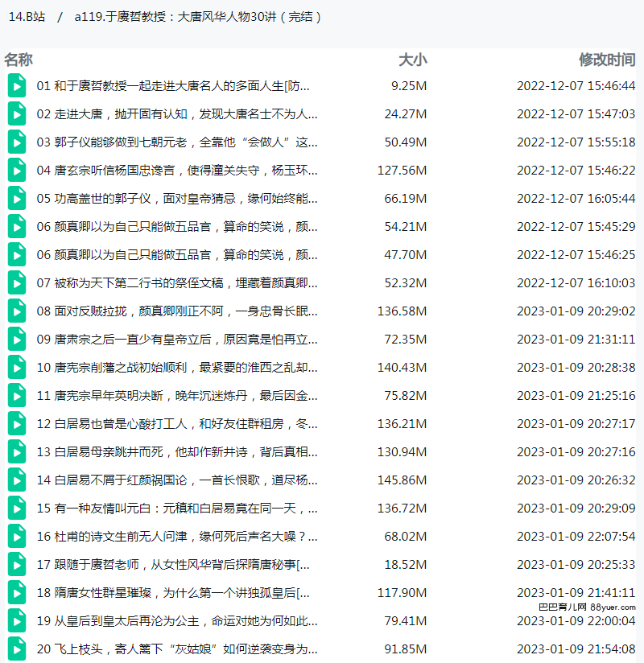
Task: Open file 05 功高盖世的郭子仪
Action: (x=177, y=198)
